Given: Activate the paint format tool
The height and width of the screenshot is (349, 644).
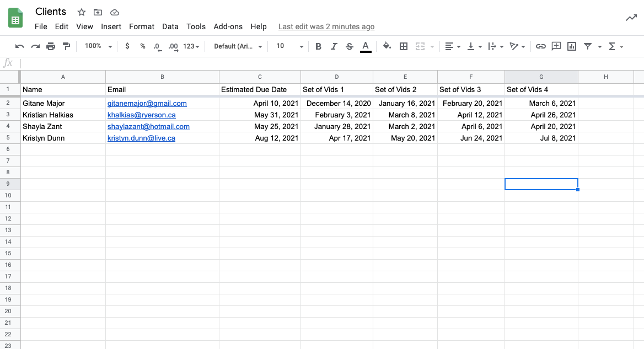Looking at the screenshot, I should pos(66,46).
